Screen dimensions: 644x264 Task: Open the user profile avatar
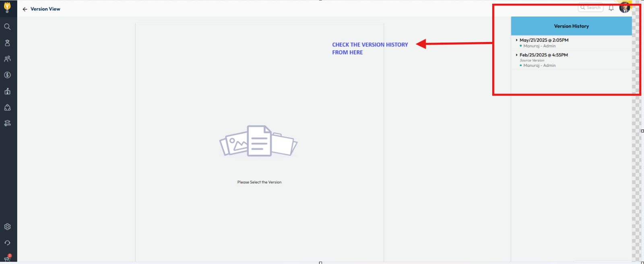tap(624, 7)
